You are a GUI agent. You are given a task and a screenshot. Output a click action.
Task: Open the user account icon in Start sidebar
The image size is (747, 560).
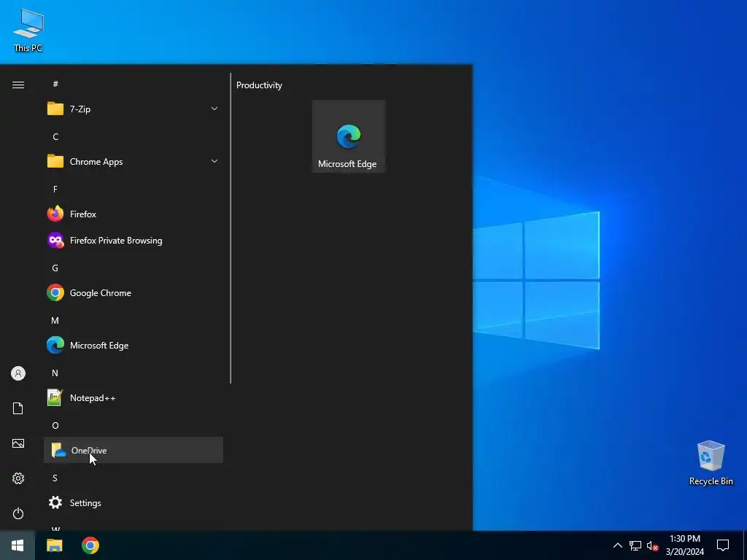18,373
